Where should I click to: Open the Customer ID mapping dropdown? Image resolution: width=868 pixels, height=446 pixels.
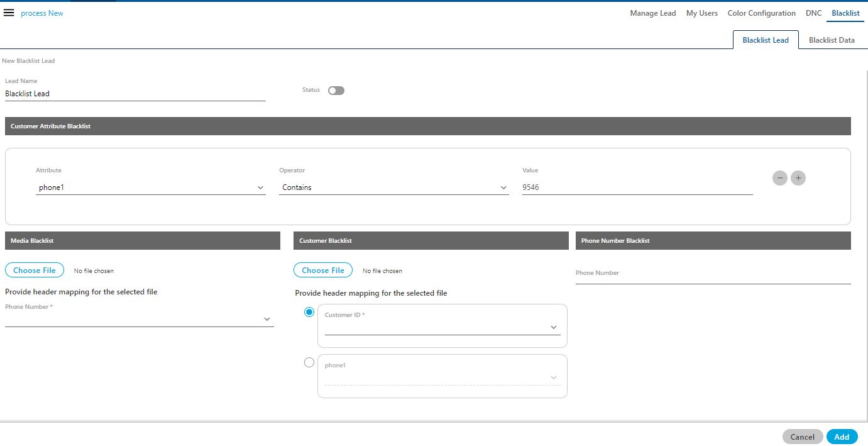pos(442,327)
